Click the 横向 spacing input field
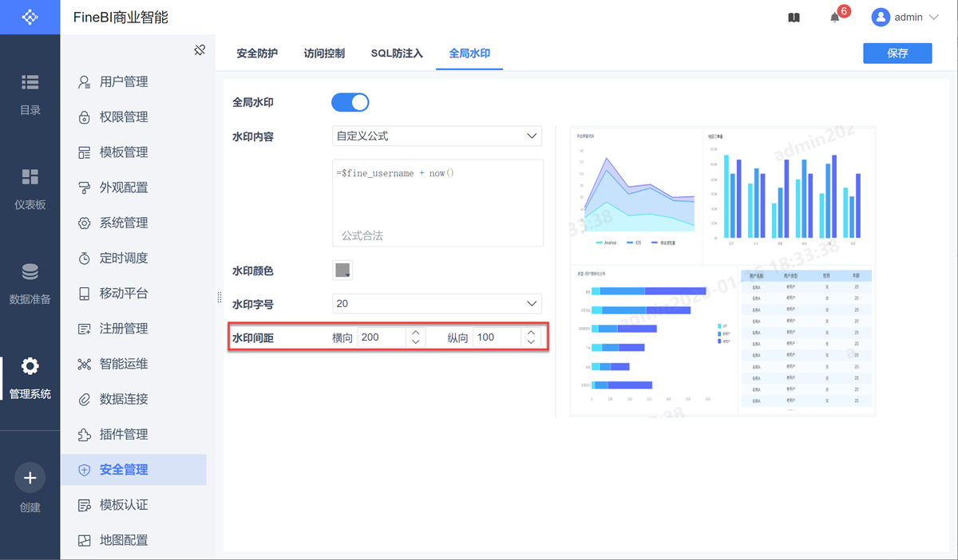 point(382,337)
